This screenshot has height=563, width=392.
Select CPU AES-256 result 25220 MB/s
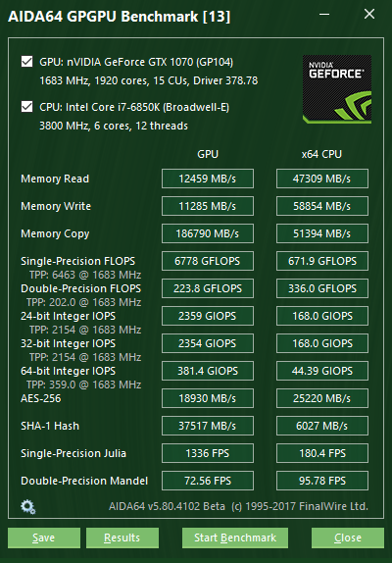coord(322,398)
